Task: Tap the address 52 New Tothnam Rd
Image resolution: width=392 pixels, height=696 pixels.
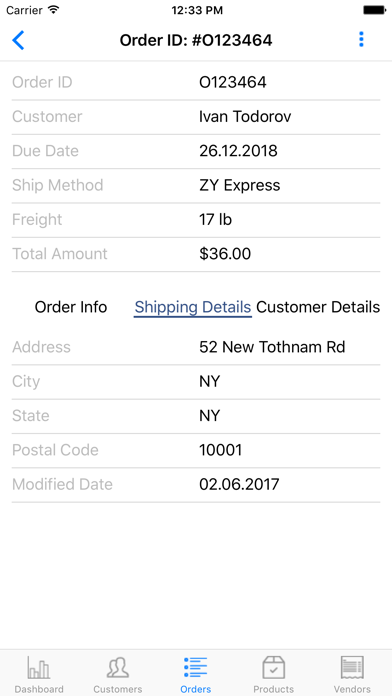Action: [272, 347]
